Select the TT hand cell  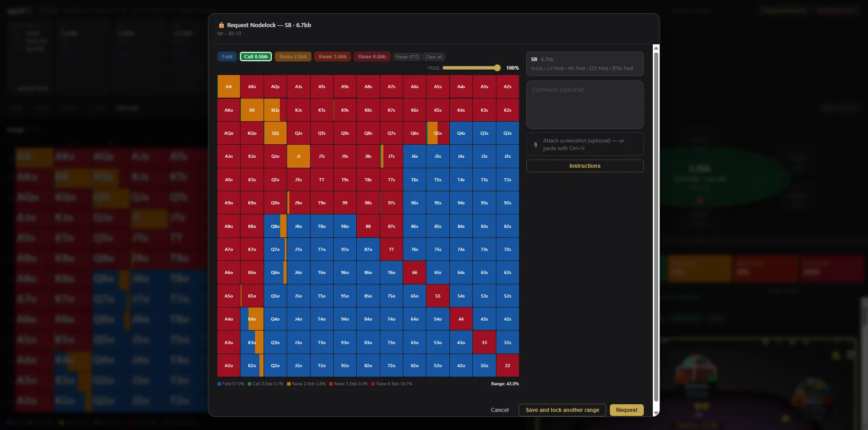point(321,180)
